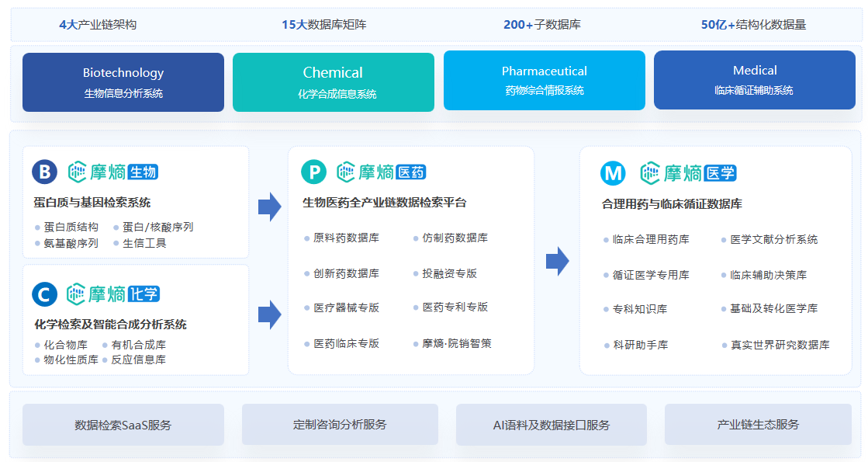Open the 原料药数据库 link
This screenshot has width=868, height=462.
tap(346, 238)
